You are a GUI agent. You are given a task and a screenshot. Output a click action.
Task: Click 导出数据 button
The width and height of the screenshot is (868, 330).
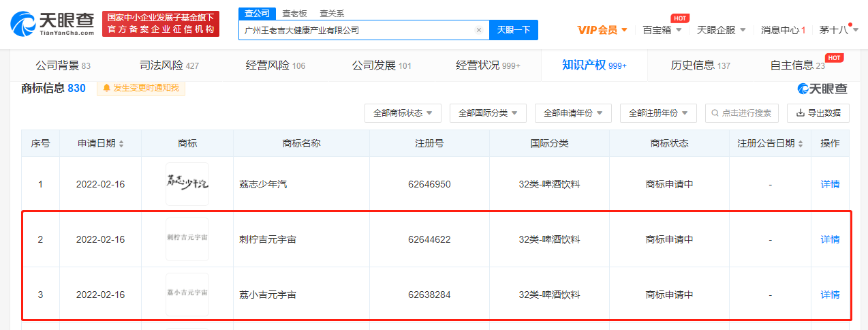click(x=818, y=113)
